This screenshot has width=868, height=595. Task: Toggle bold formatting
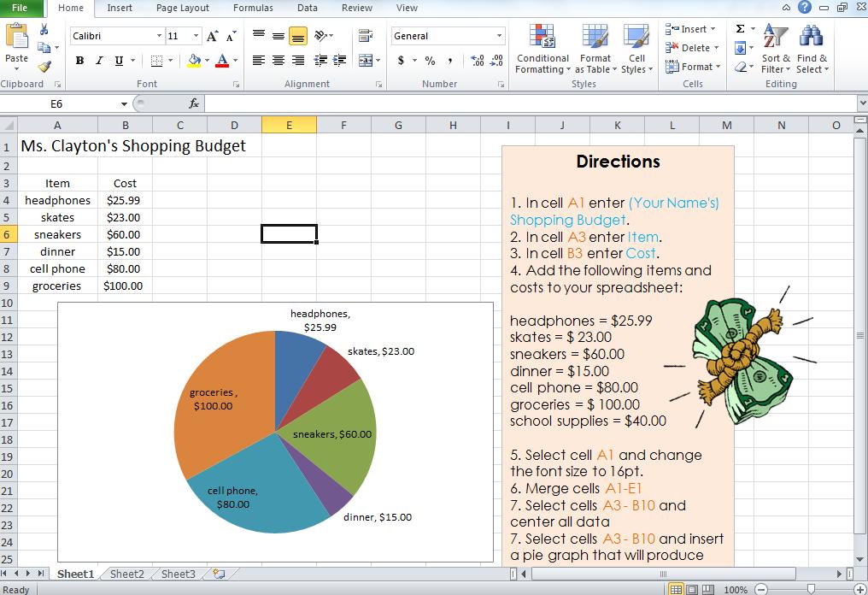[79, 61]
